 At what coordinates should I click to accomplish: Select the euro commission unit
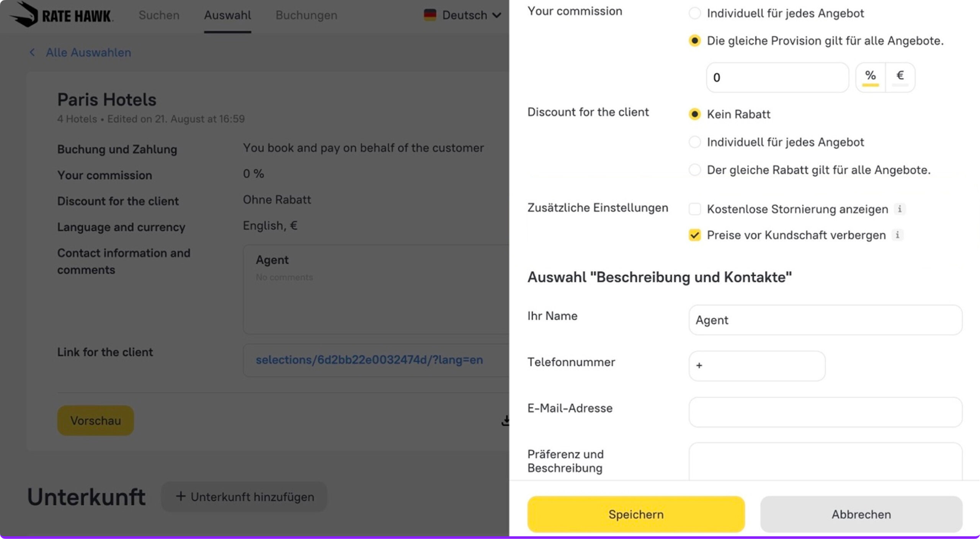[900, 77]
